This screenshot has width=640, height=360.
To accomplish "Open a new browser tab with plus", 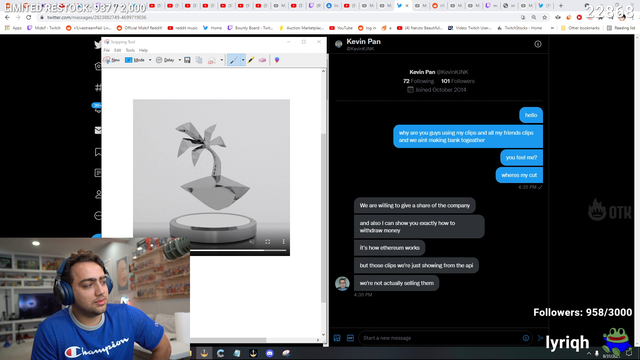I will (561, 6).
